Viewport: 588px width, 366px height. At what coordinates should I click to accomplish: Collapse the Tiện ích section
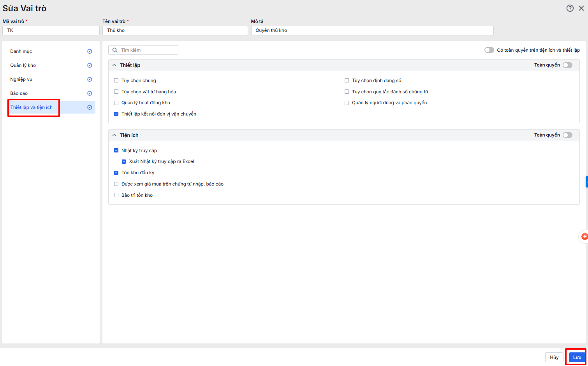pos(114,135)
